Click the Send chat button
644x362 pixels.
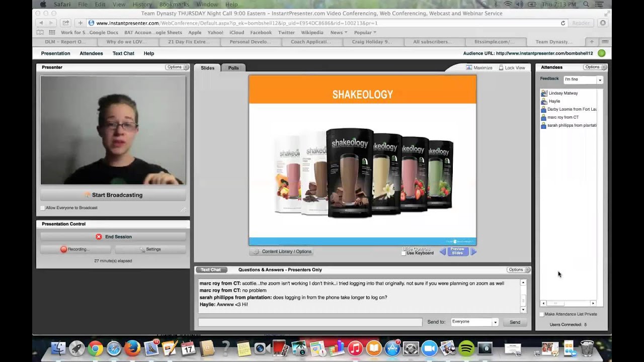point(515,322)
